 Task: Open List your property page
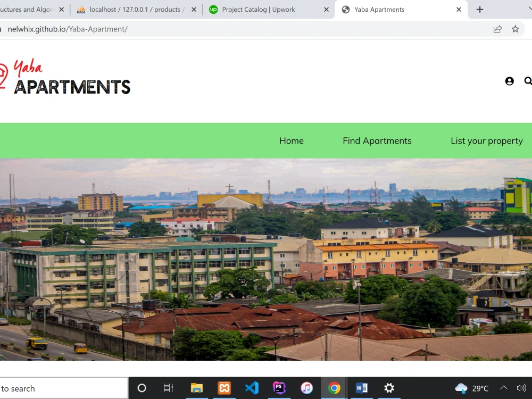pos(487,141)
